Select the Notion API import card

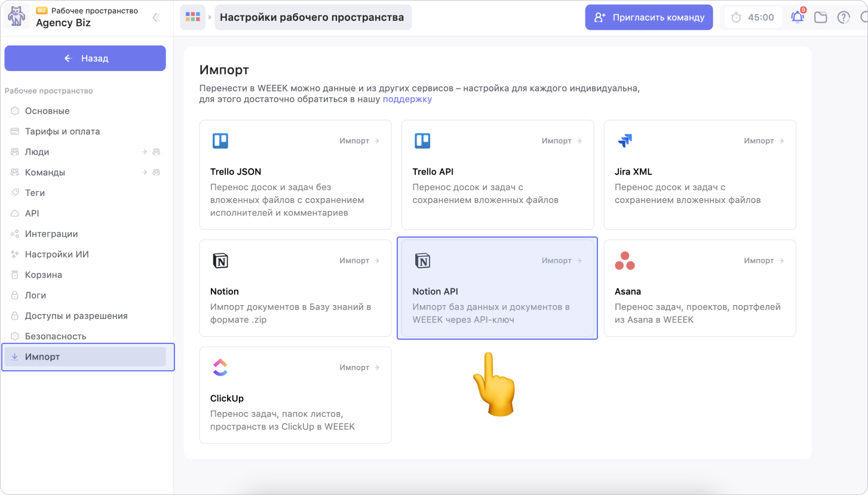coord(497,288)
